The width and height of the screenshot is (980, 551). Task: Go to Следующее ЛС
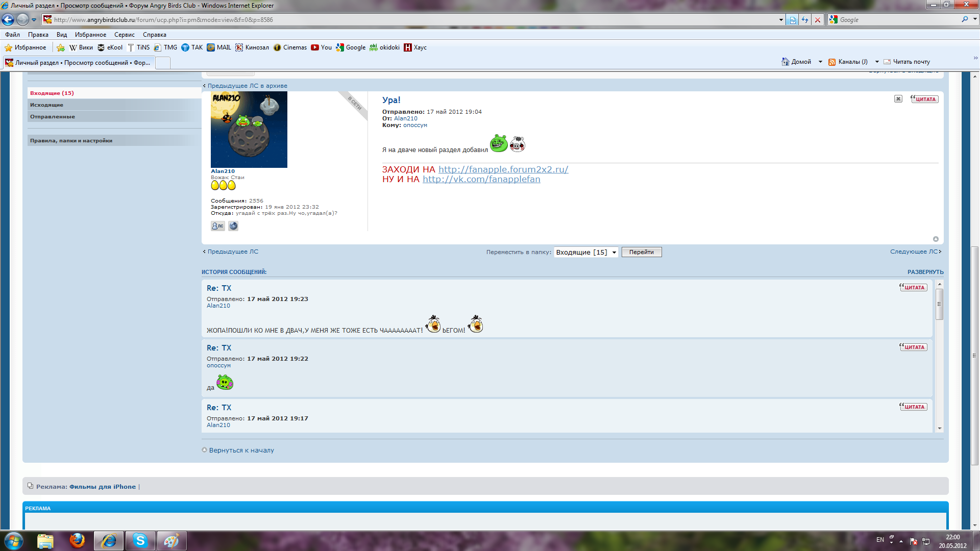click(915, 252)
